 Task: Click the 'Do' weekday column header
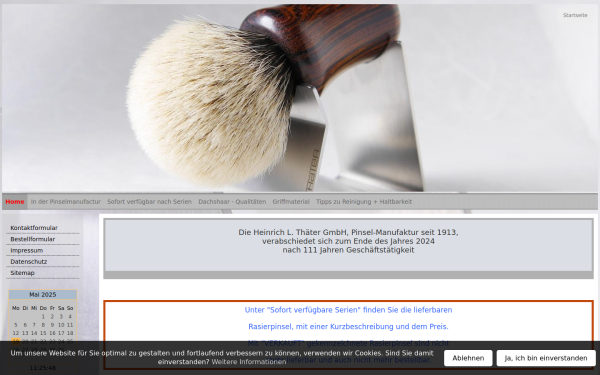point(43,308)
